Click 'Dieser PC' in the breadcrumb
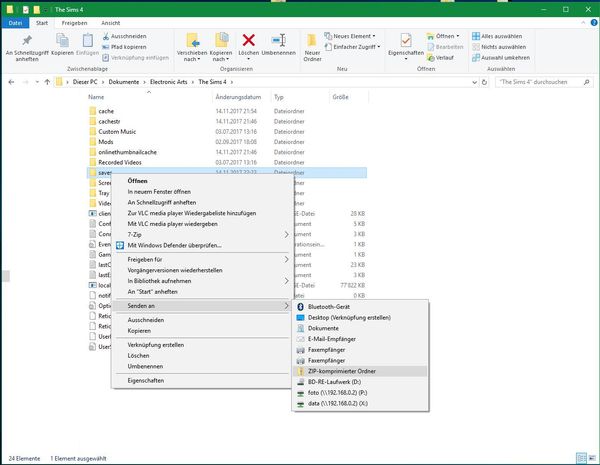600x465 pixels. coord(85,82)
